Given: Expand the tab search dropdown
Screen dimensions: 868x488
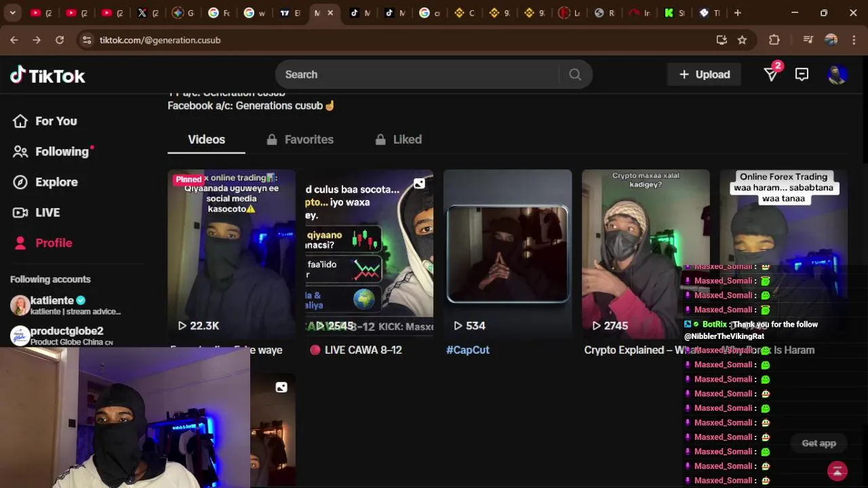Looking at the screenshot, I should pyautogui.click(x=12, y=13).
